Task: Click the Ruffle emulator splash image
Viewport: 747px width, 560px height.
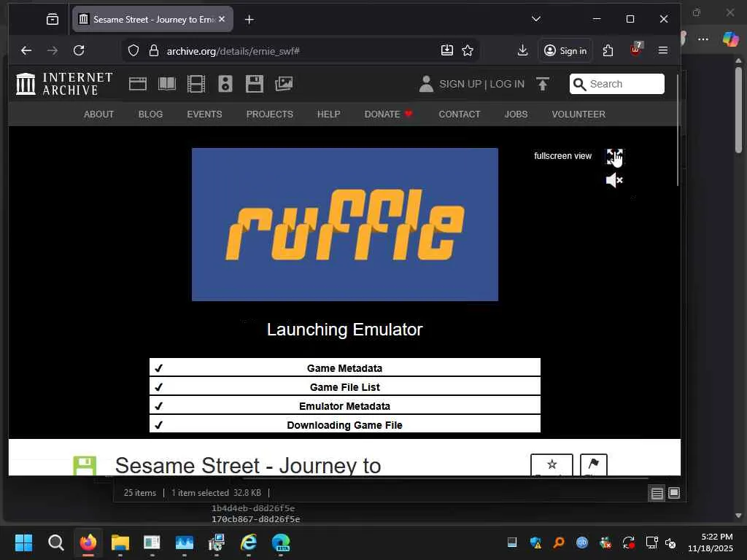Action: (345, 225)
